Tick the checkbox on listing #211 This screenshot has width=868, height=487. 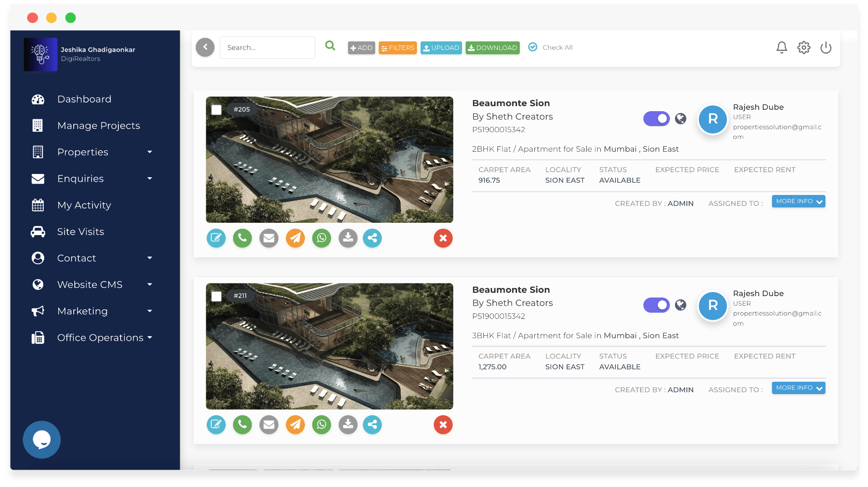coord(217,297)
